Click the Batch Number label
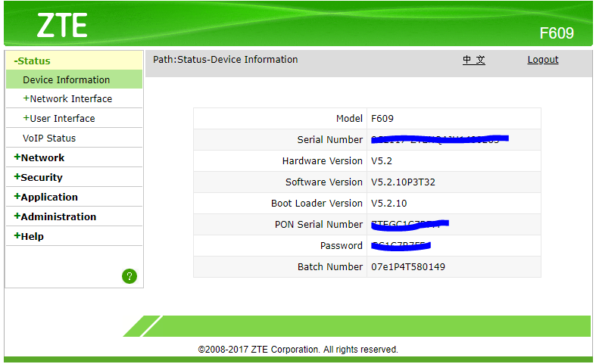The image size is (596, 364). (x=330, y=267)
